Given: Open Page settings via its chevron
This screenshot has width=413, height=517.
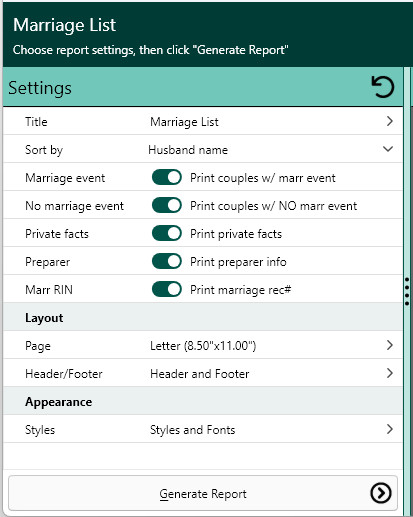Looking at the screenshot, I should (x=390, y=345).
